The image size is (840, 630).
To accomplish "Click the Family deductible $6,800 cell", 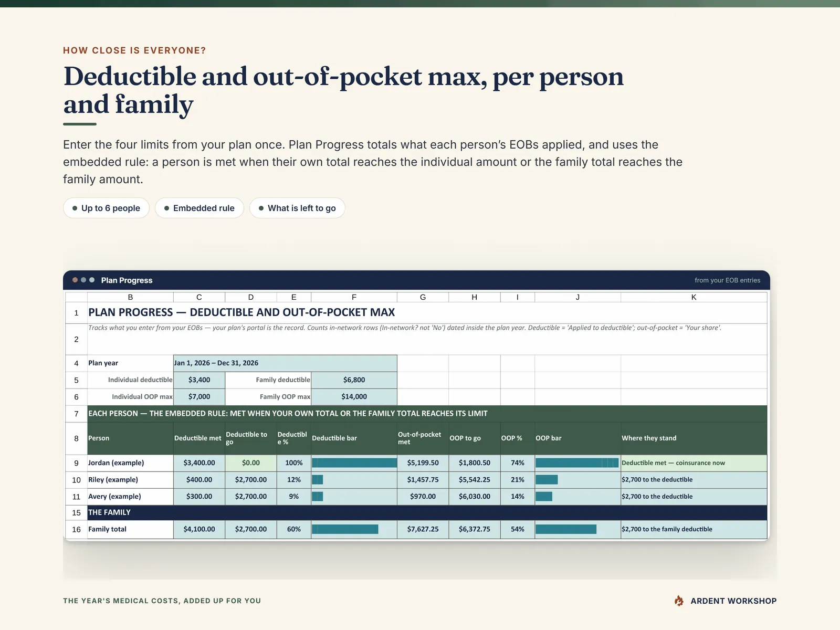I will (354, 380).
